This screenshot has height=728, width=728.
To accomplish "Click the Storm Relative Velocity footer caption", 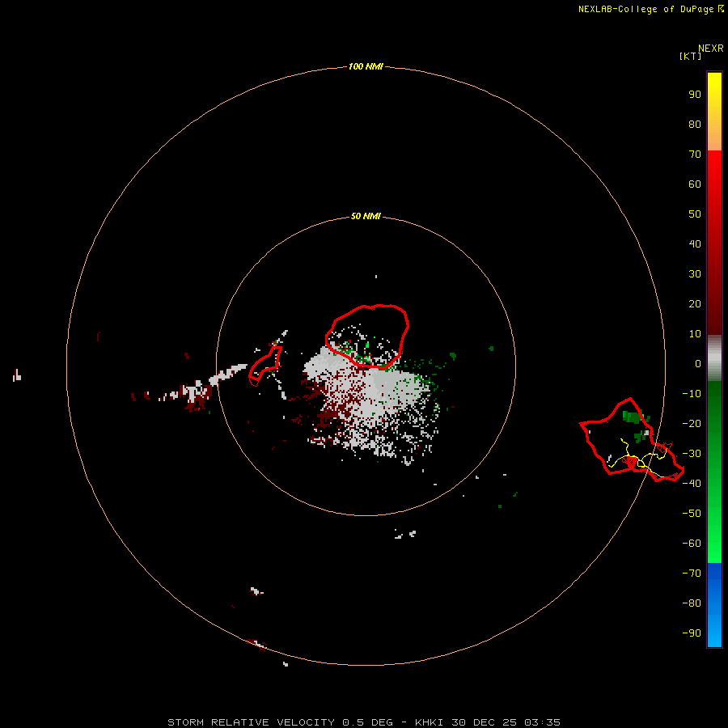I will pyautogui.click(x=363, y=722).
